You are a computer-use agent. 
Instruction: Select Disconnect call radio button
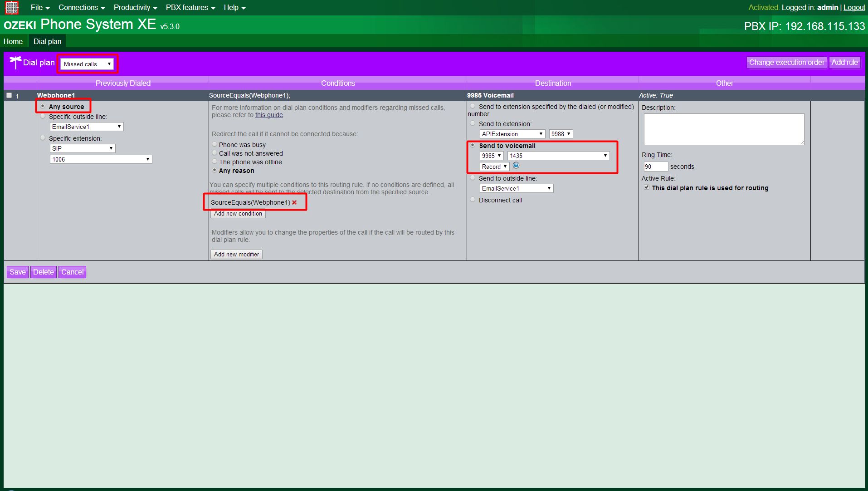click(x=473, y=200)
